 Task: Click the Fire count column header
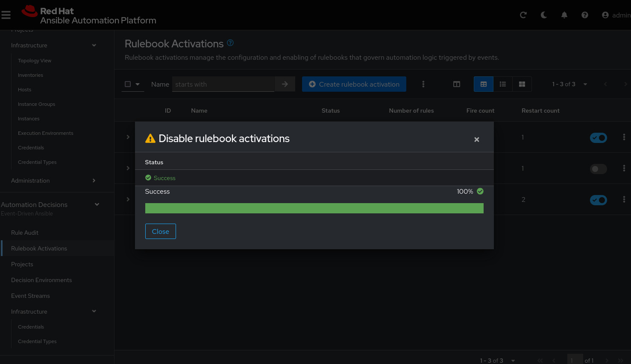(480, 111)
